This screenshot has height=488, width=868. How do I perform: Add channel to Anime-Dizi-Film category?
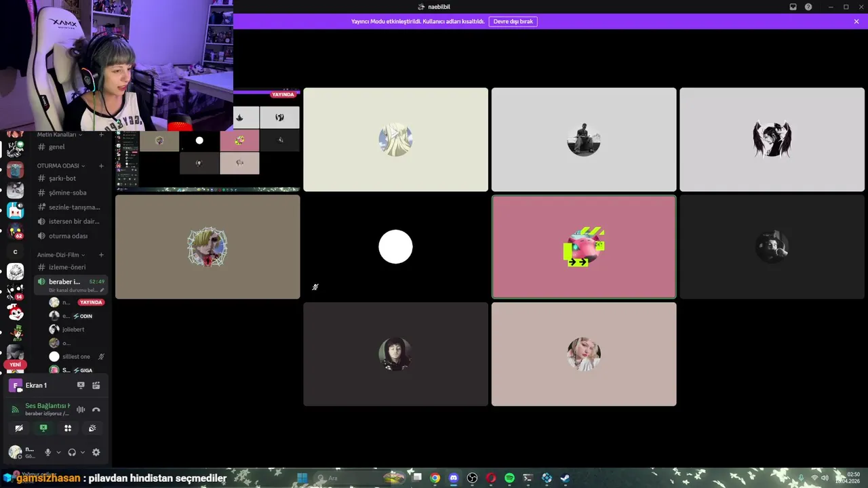(101, 255)
